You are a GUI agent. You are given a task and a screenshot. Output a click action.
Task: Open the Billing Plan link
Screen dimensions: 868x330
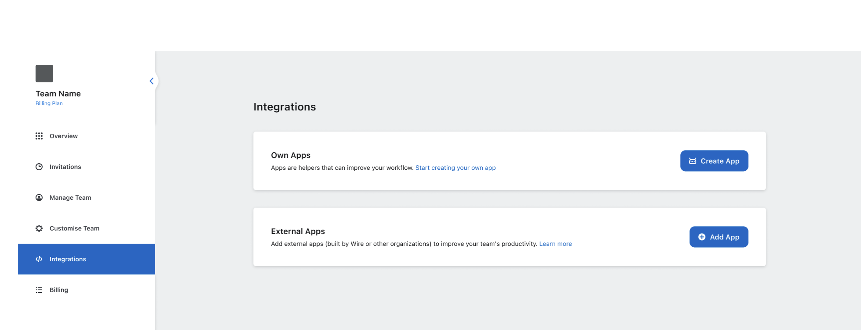tap(49, 103)
